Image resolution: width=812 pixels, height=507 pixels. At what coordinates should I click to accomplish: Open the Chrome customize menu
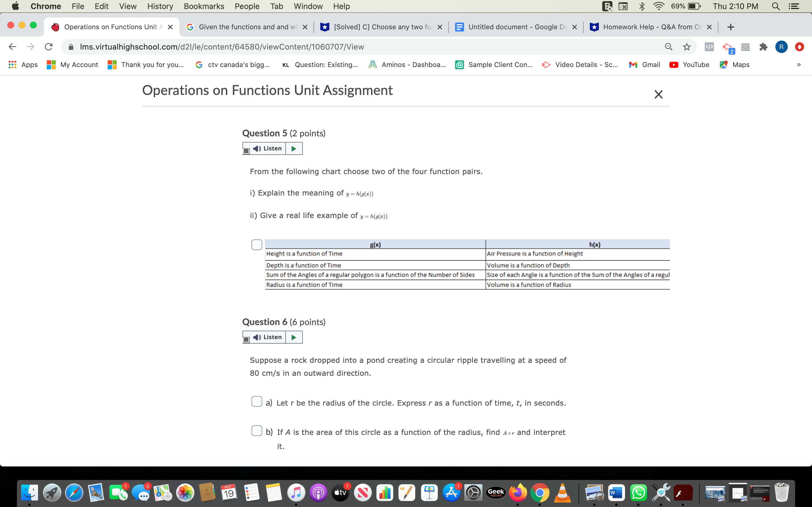[799, 46]
